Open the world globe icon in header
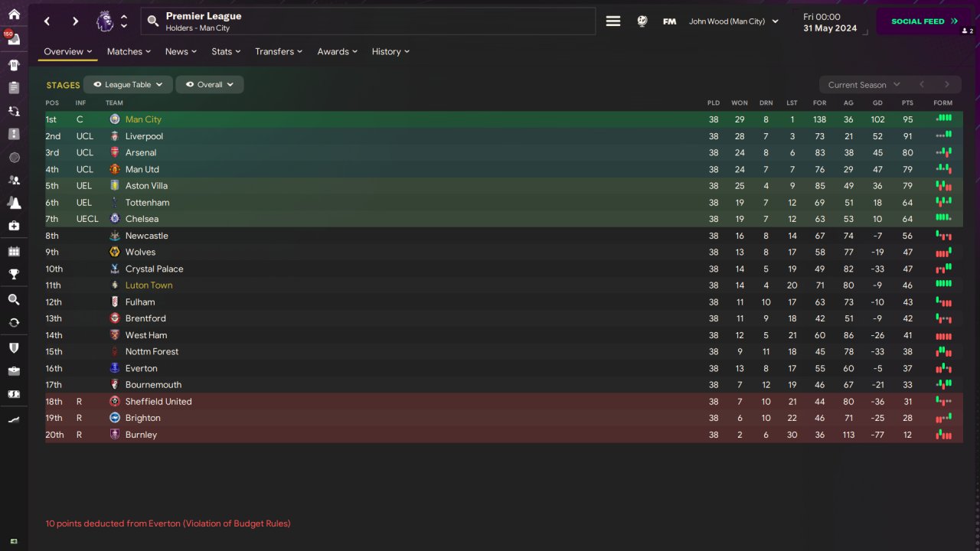The width and height of the screenshot is (980, 551). (642, 21)
